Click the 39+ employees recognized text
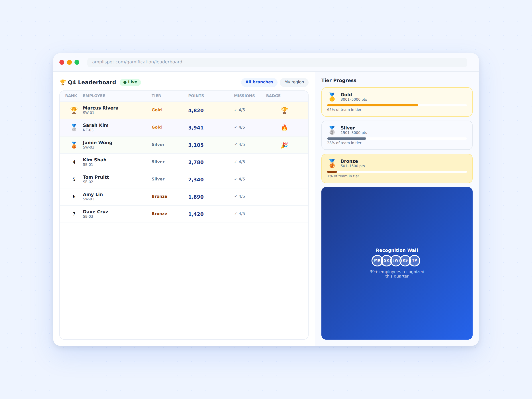 (x=397, y=274)
